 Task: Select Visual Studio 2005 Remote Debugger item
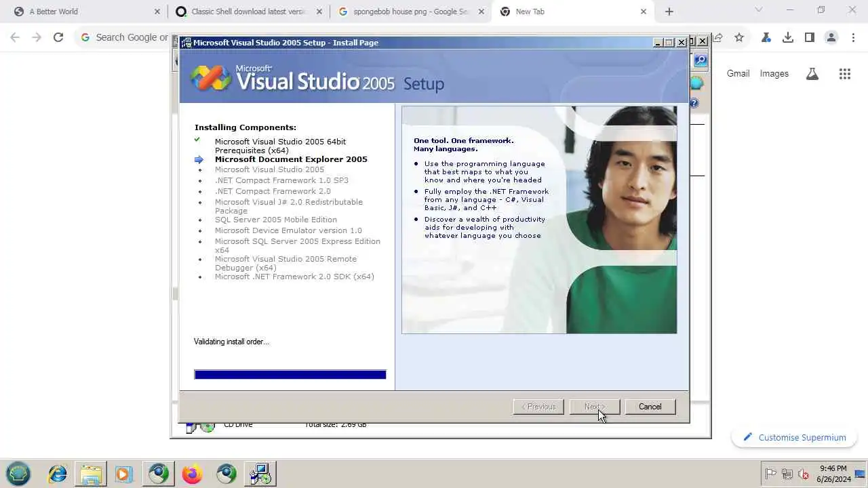pos(285,263)
